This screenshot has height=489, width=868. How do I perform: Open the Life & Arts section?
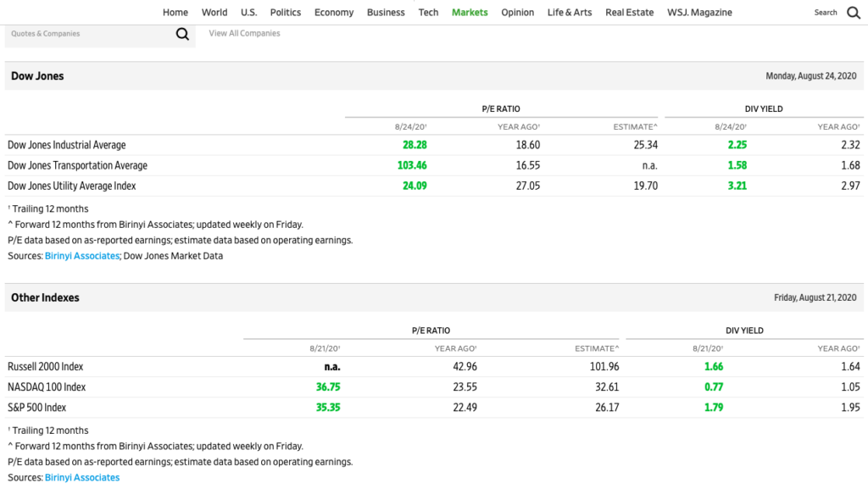[x=570, y=12]
